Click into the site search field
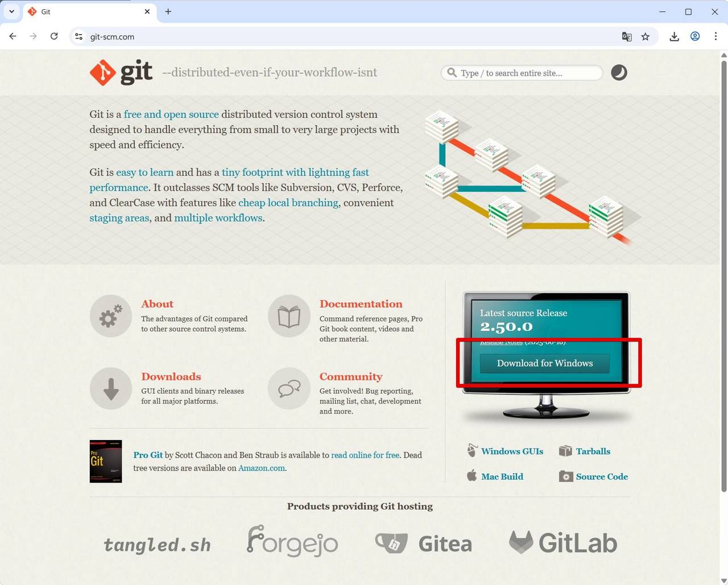 [x=522, y=73]
